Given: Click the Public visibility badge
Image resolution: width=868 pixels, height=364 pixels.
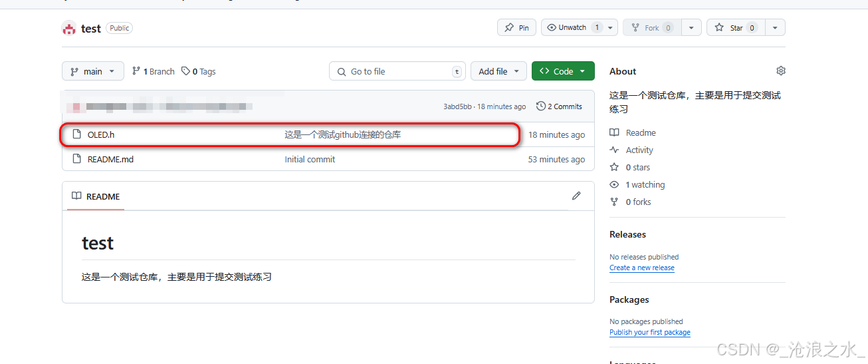Looking at the screenshot, I should tap(120, 28).
